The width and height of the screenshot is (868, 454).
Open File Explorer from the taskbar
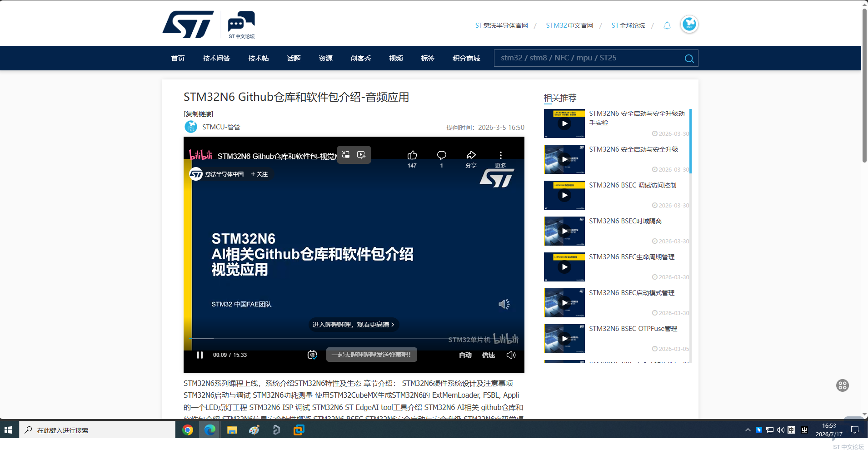(x=232, y=430)
